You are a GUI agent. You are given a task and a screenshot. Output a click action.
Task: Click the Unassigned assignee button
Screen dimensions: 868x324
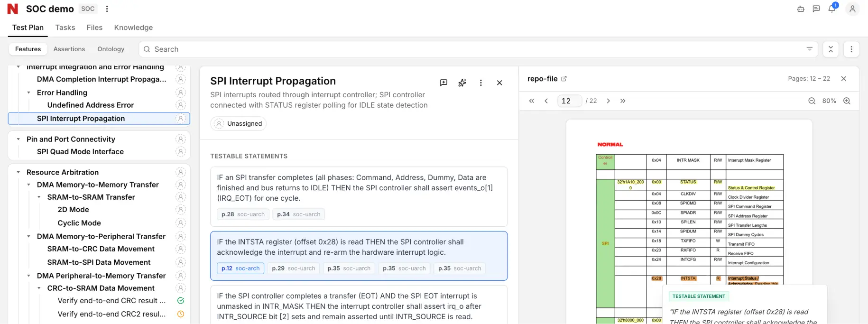[x=238, y=123]
